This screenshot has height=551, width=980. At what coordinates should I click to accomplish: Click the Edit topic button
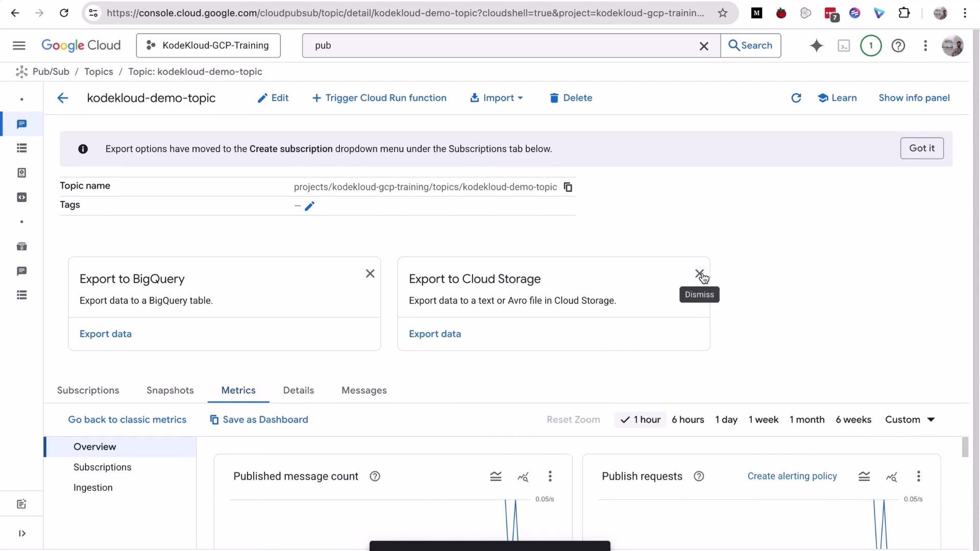(x=273, y=98)
